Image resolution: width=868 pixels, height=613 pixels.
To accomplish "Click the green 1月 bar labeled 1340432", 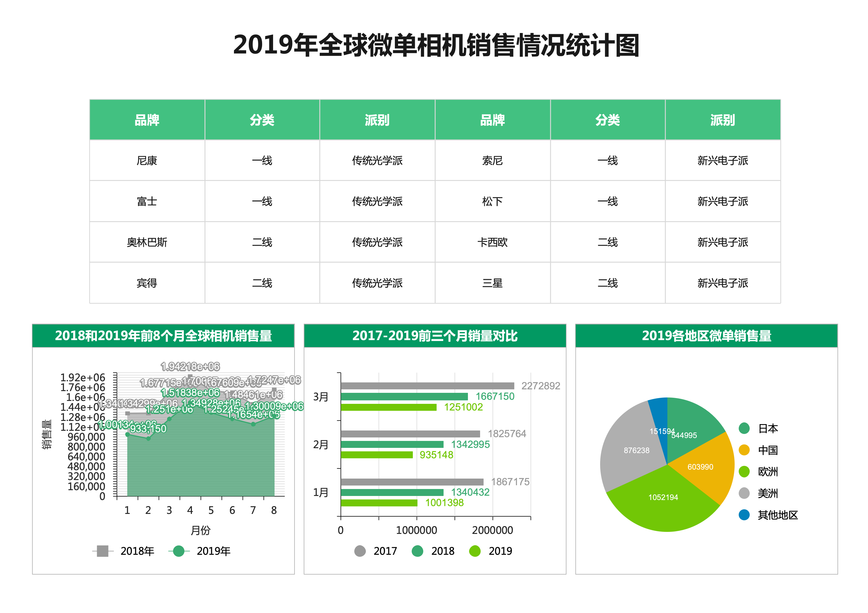I will click(392, 492).
